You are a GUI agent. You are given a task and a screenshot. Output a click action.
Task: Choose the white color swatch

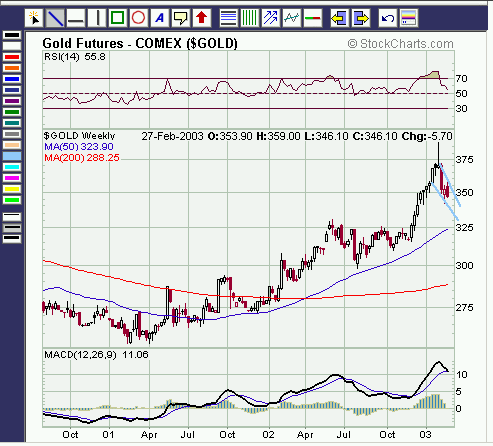(x=12, y=46)
